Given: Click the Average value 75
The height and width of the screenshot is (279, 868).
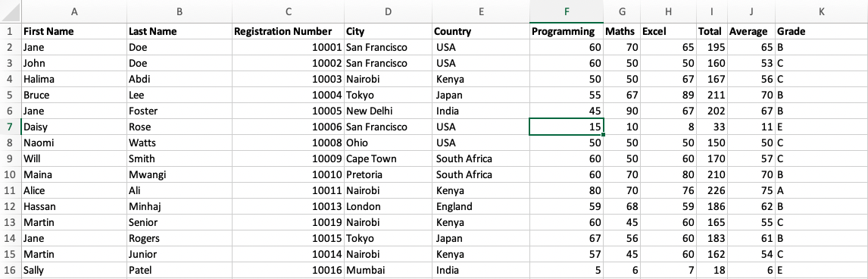Looking at the screenshot, I should [x=751, y=191].
